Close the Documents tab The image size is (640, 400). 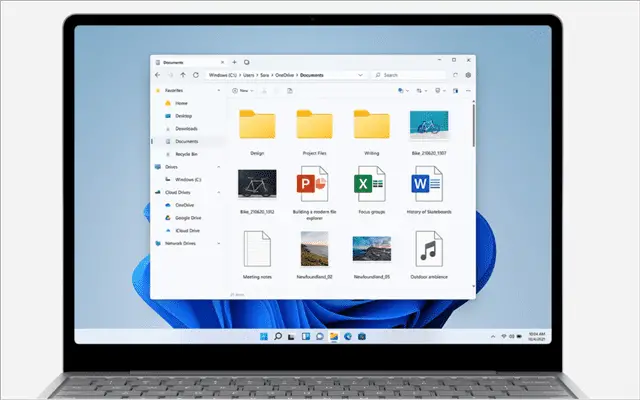pyautogui.click(x=222, y=62)
